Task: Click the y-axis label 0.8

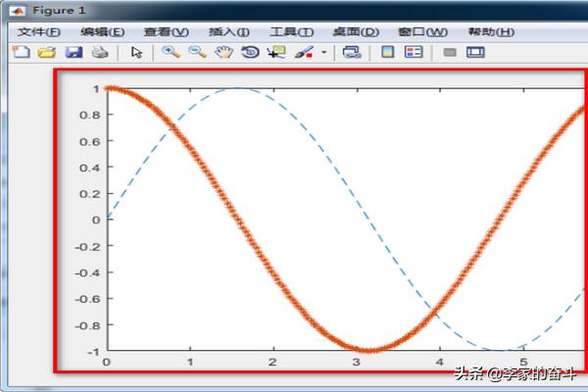Action: 90,115
